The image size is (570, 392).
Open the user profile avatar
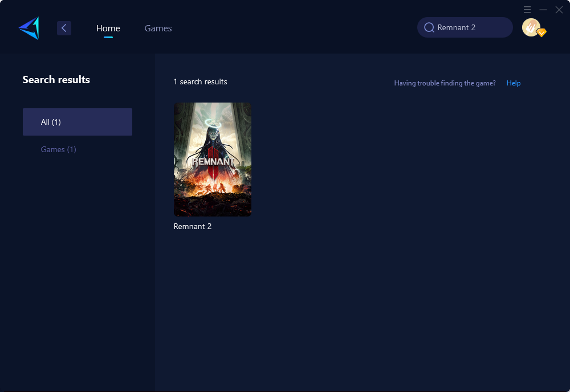coord(531,27)
